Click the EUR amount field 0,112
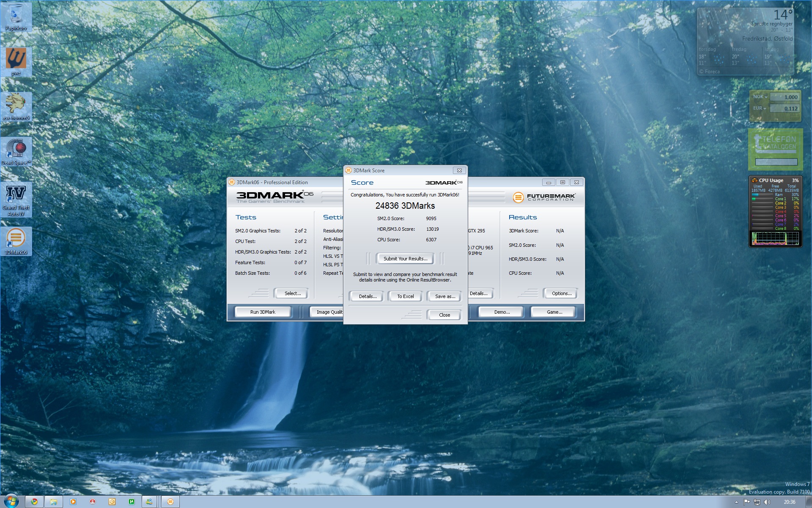The height and width of the screenshot is (508, 812). 785,109
